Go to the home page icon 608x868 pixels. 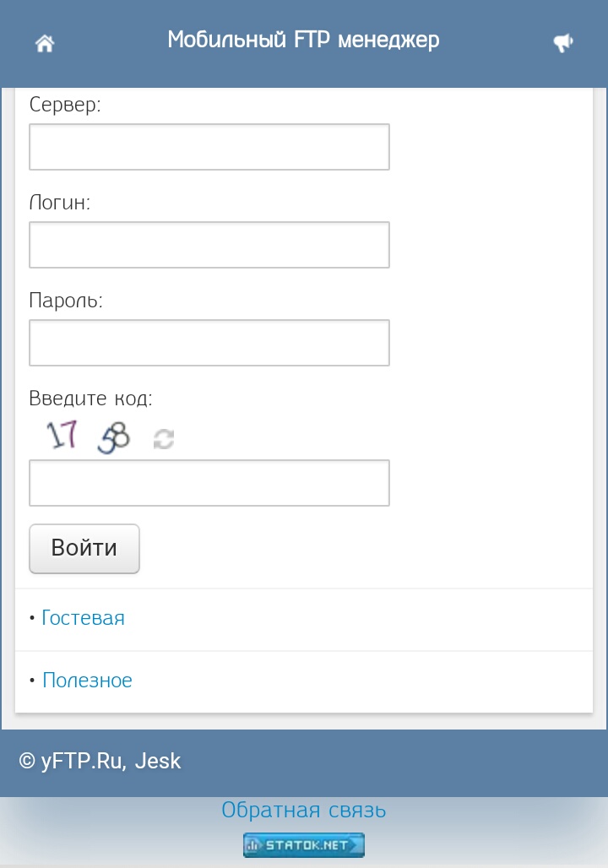tap(45, 43)
